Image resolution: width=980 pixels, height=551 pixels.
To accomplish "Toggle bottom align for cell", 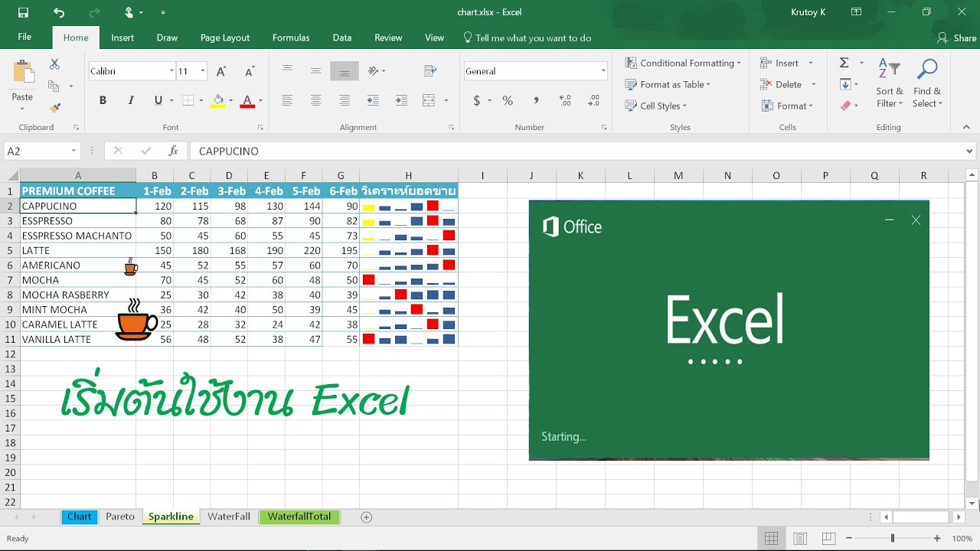I will pyautogui.click(x=345, y=70).
